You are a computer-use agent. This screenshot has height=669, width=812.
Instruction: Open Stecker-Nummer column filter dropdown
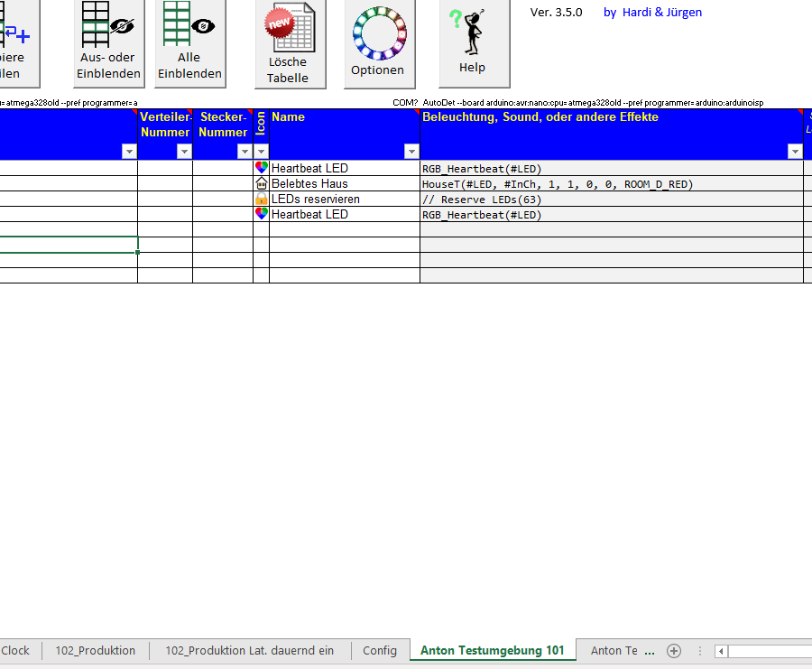click(245, 152)
